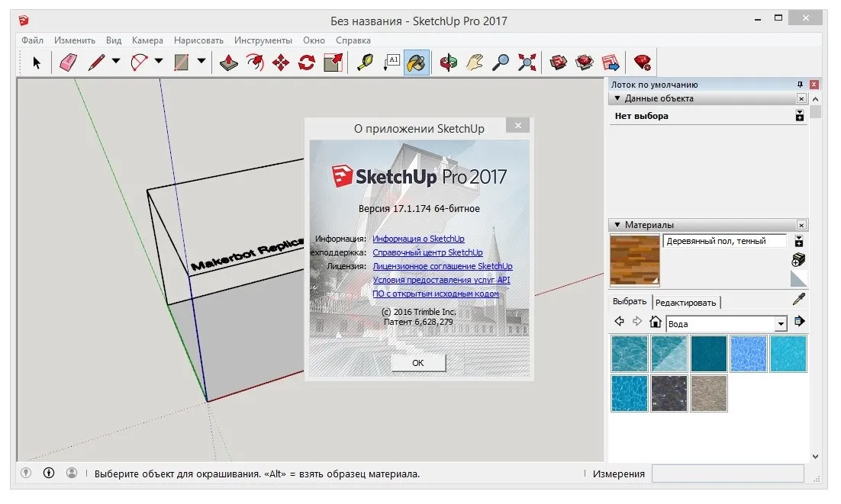841x504 pixels.
Task: Choose the Tape Measure tool
Action: (x=366, y=63)
